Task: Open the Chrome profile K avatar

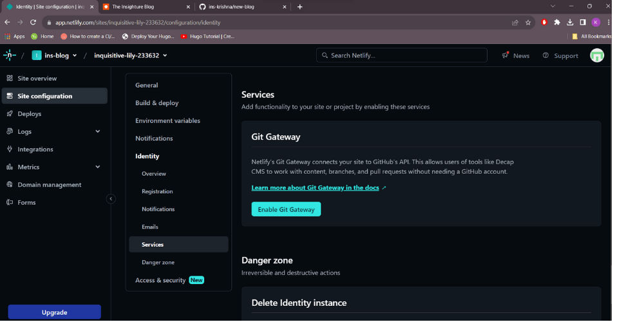Action: 596,22
